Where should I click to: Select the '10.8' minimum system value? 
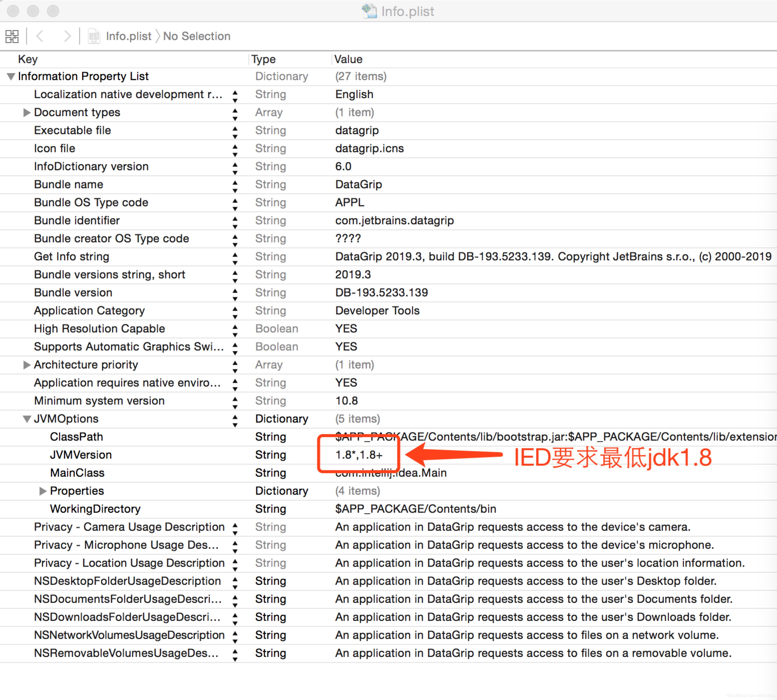(346, 401)
